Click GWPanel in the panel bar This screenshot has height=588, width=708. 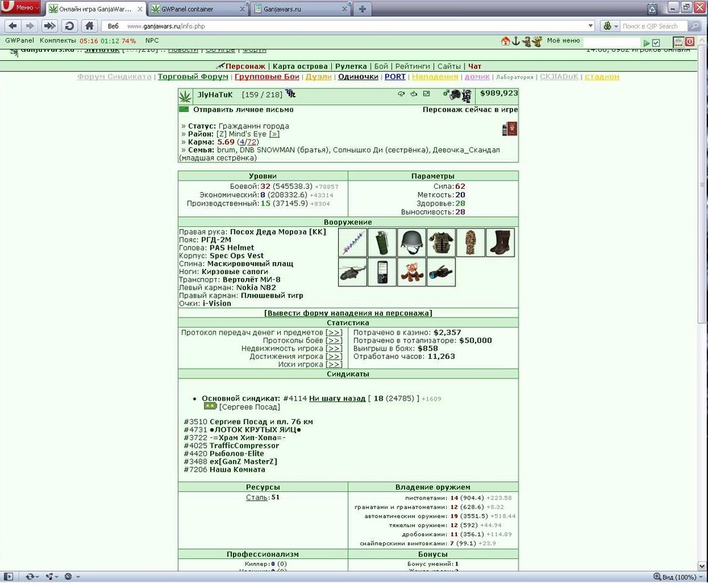pyautogui.click(x=20, y=40)
